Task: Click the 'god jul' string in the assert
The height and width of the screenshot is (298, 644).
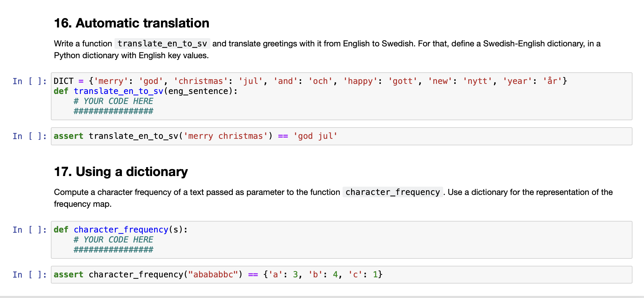Action: (315, 136)
